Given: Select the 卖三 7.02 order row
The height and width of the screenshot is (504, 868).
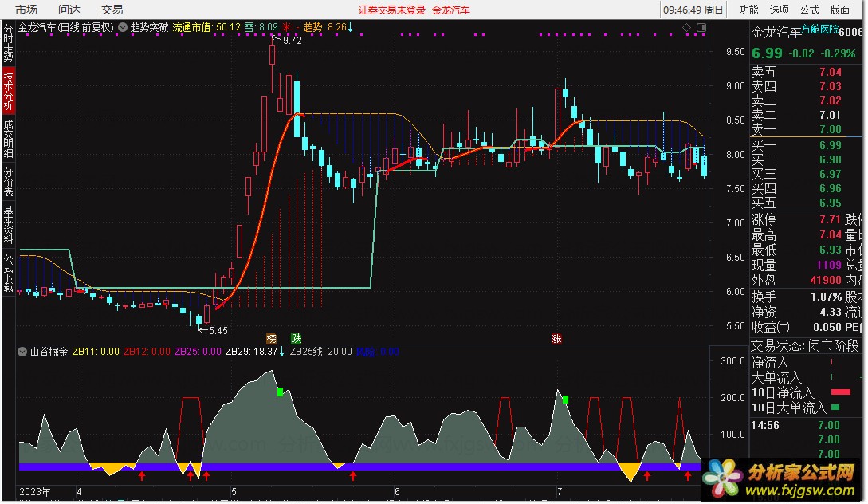Looking at the screenshot, I should coord(806,100).
